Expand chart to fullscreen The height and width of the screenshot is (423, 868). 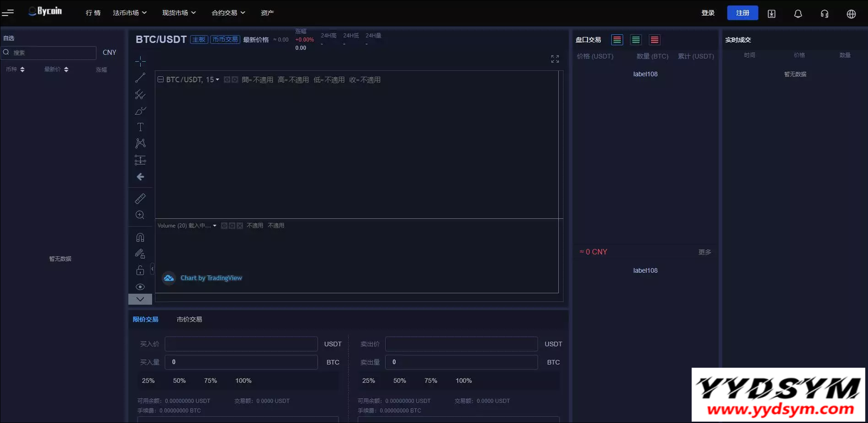click(555, 59)
